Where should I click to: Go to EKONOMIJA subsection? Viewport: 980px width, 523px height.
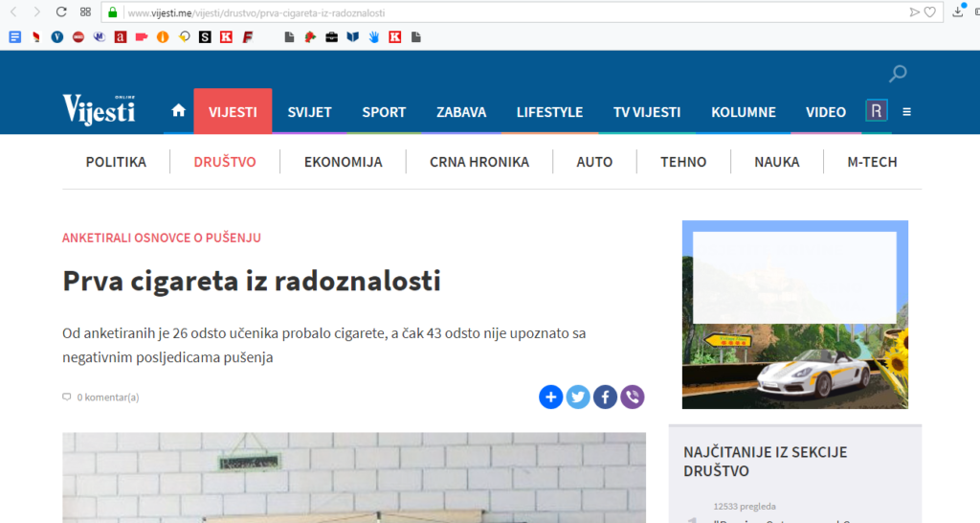click(344, 162)
